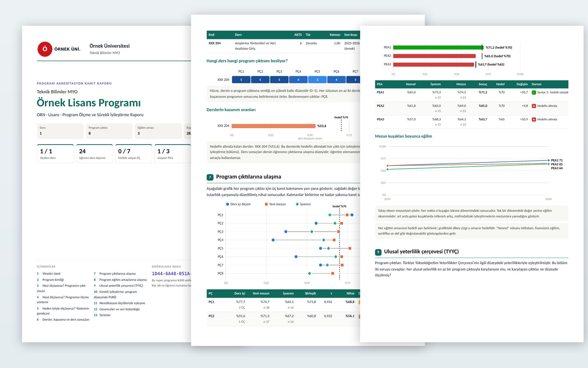Click the PÇ1 Nihai value %68,8
Image resolution: width=588 pixels, height=368 pixels.
pyautogui.click(x=350, y=302)
